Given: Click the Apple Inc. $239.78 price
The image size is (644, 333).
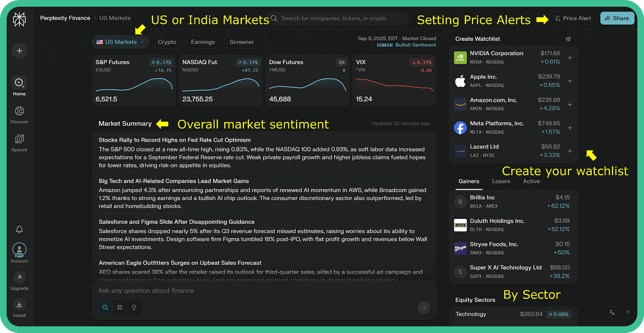Looking at the screenshot, I should 549,77.
